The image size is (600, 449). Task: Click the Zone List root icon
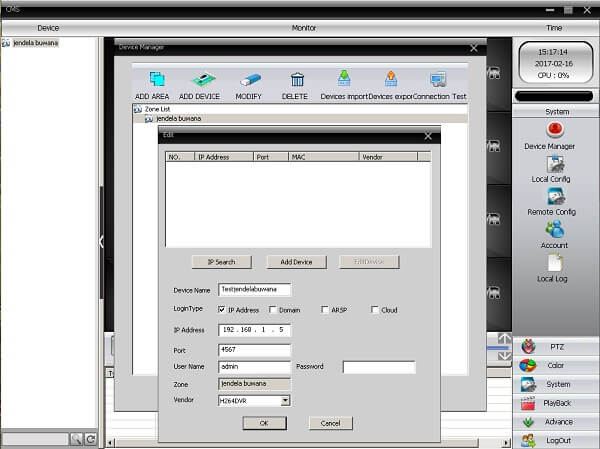pyautogui.click(x=138, y=109)
